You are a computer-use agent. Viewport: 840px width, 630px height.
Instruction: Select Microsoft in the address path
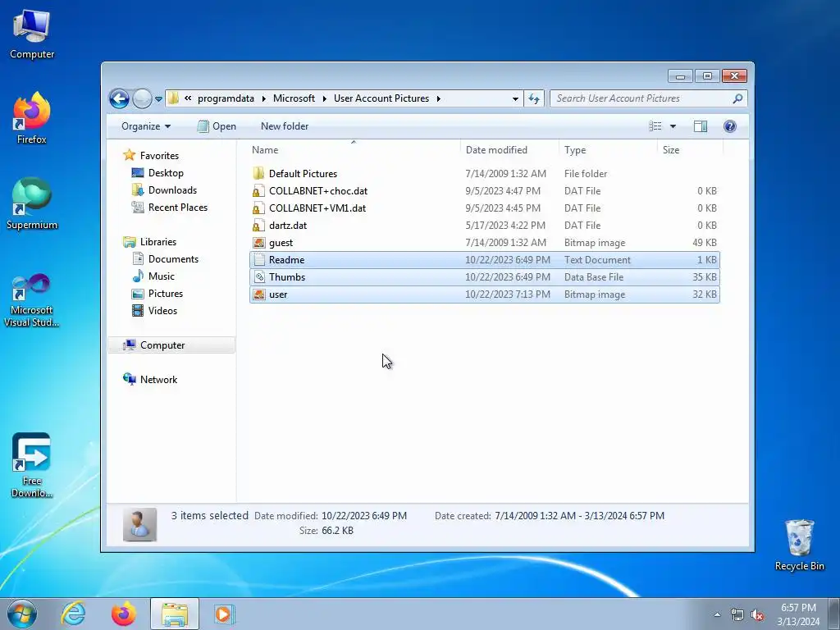[x=294, y=98]
